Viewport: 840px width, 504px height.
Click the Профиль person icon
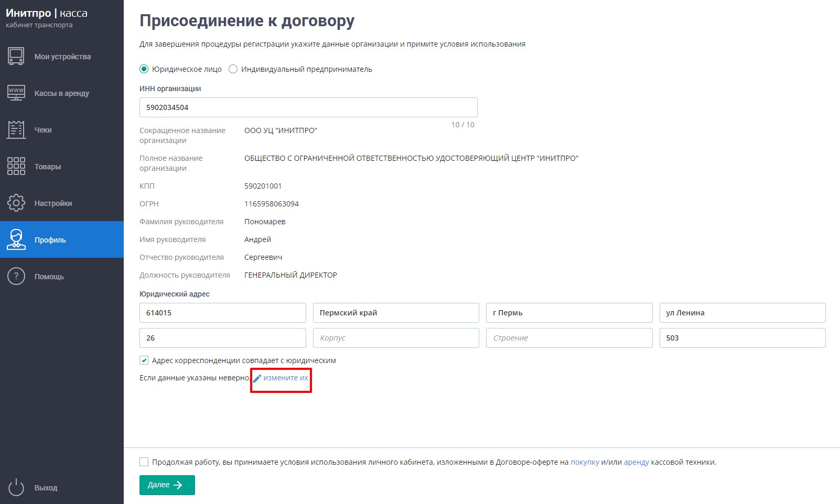pyautogui.click(x=16, y=239)
